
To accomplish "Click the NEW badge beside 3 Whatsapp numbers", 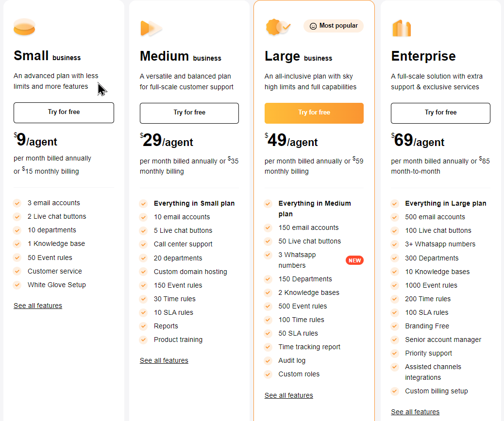I will coord(354,260).
